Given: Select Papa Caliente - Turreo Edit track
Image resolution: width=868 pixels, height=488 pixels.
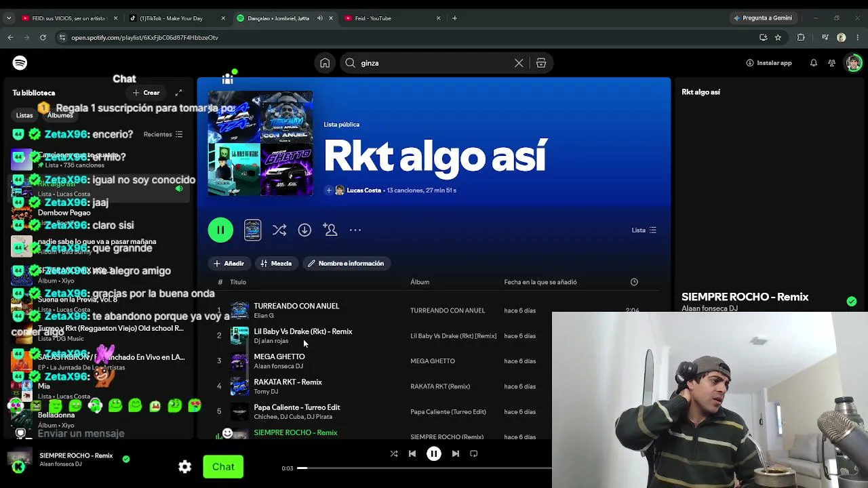Looking at the screenshot, I should 297,407.
